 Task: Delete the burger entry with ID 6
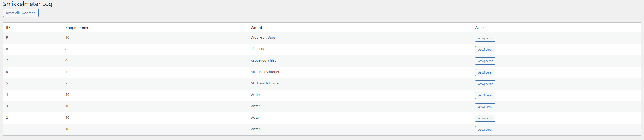485,72
